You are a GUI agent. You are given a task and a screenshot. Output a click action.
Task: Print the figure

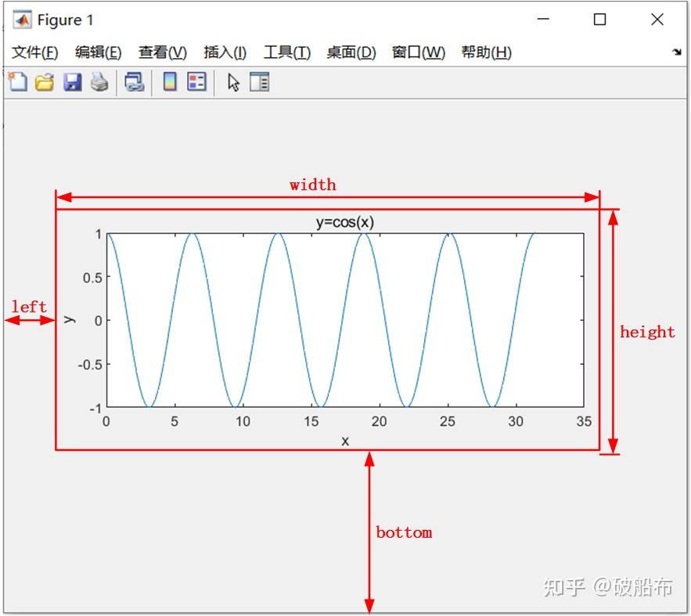99,81
